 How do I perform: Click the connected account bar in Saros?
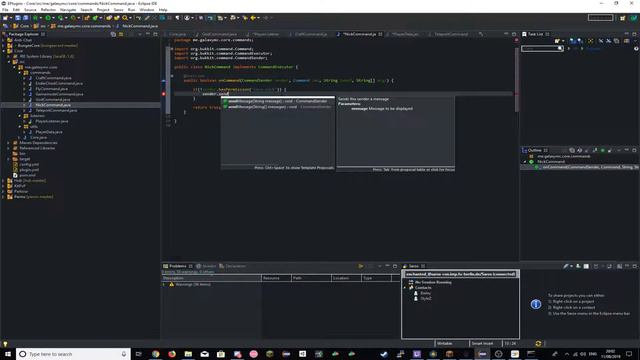point(460,274)
